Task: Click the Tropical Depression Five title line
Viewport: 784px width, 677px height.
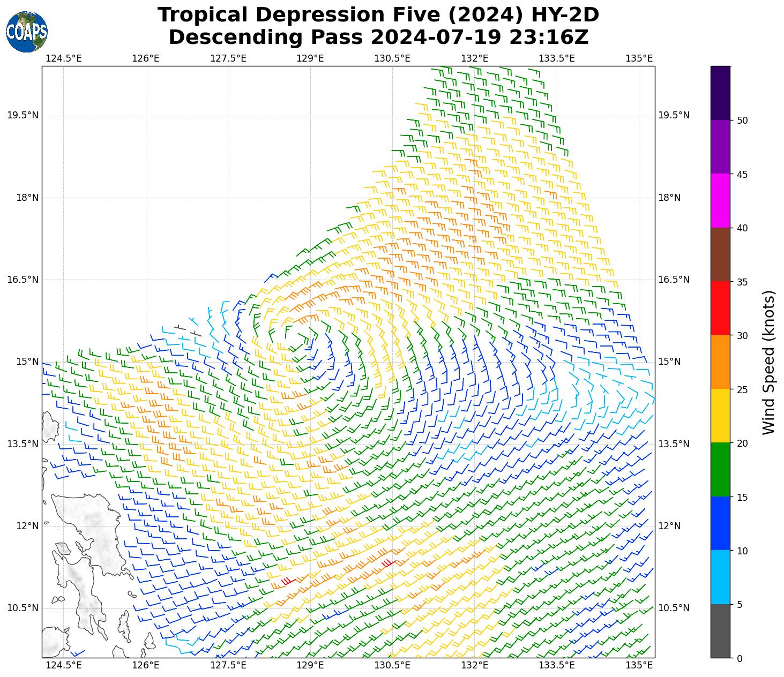Action: (x=378, y=15)
